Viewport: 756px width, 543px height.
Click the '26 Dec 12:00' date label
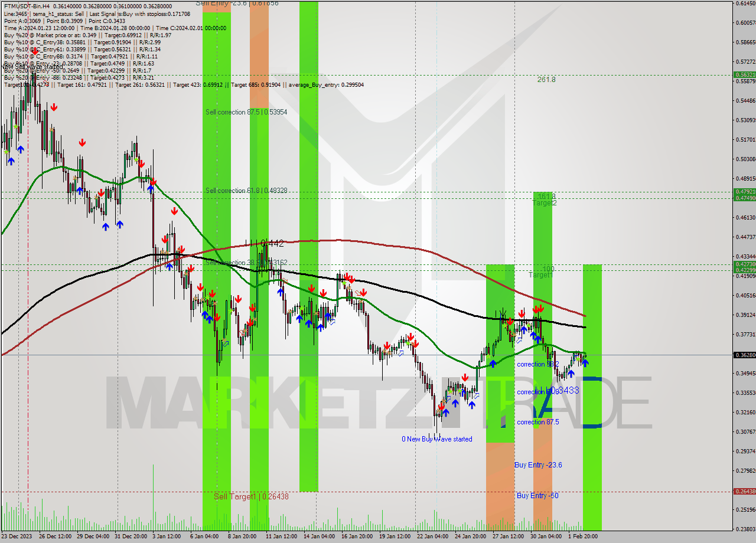coord(56,537)
